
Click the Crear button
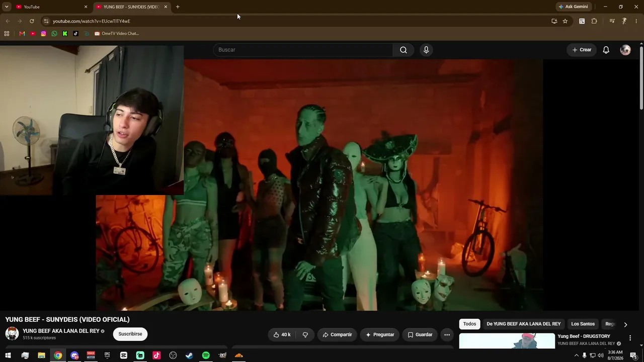(x=582, y=50)
